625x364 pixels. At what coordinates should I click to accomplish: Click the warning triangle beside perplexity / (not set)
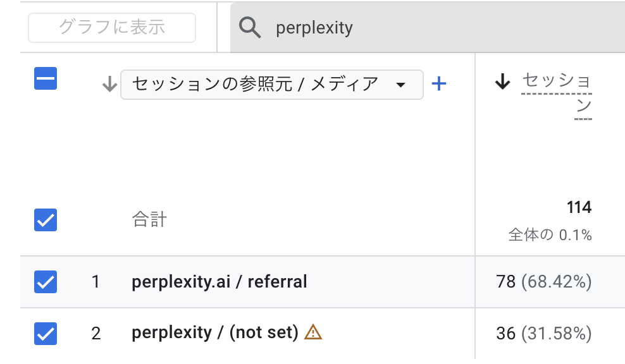coord(313,332)
